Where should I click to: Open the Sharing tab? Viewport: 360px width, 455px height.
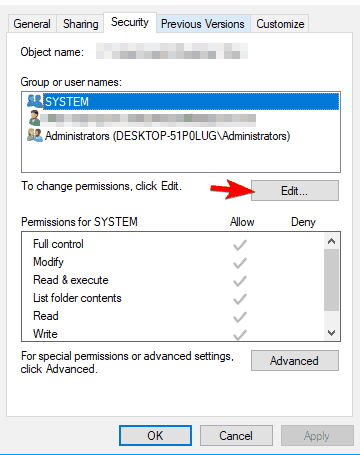point(81,24)
